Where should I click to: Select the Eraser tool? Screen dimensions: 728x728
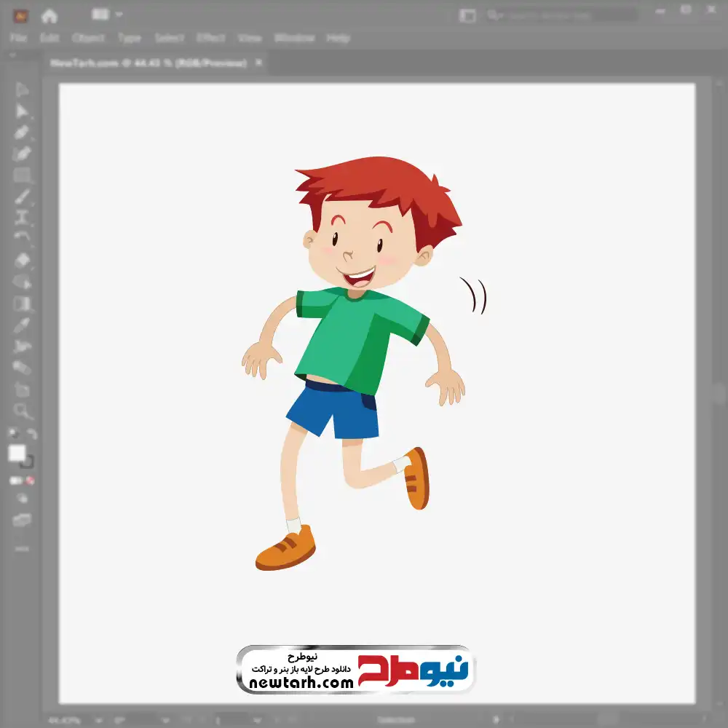coord(22,260)
